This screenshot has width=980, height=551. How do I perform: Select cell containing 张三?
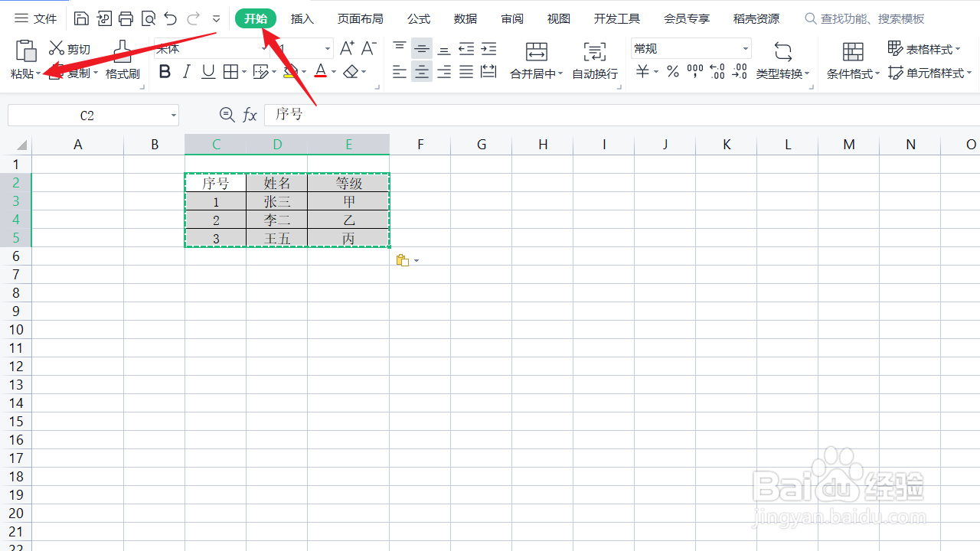coord(277,201)
